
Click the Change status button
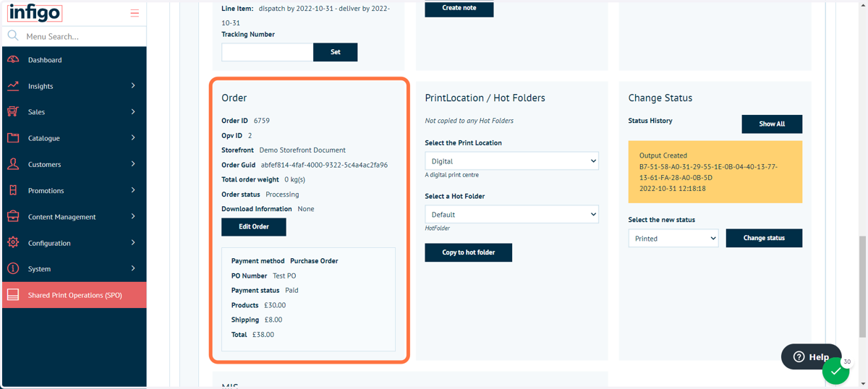[x=764, y=238]
